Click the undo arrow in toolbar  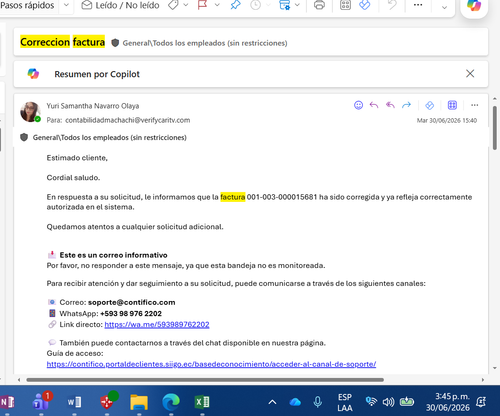pos(392,5)
